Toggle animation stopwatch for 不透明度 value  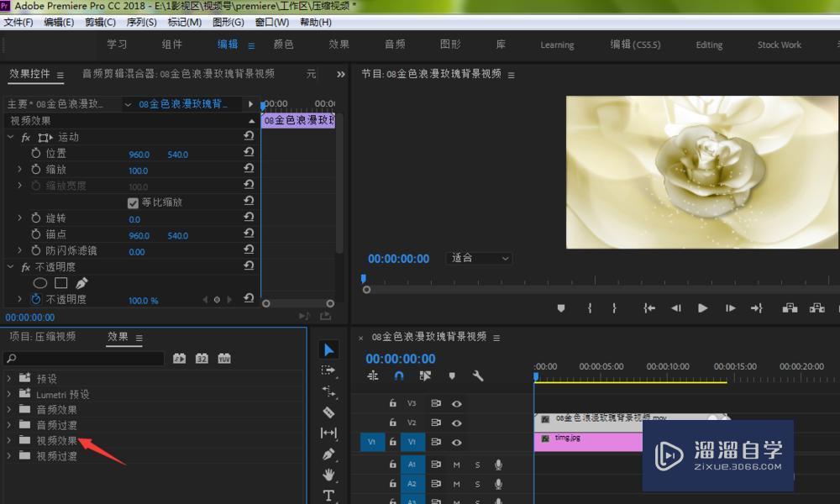pyautogui.click(x=36, y=299)
